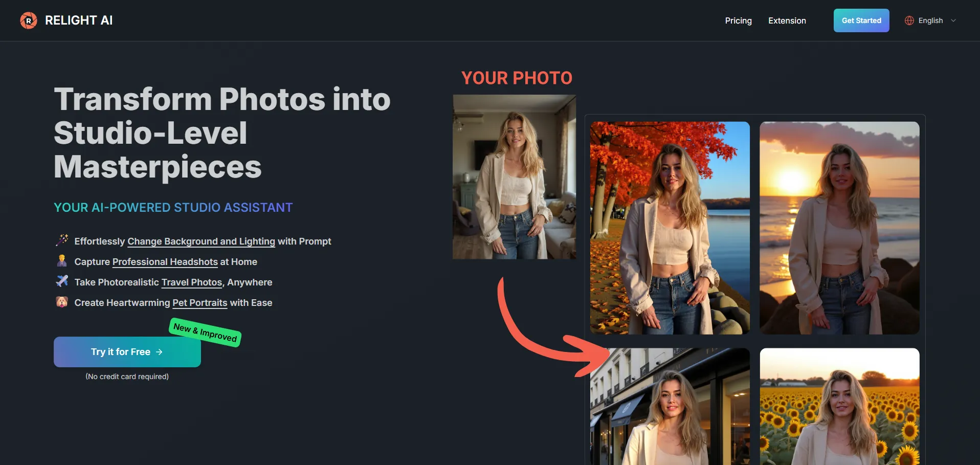Click the globe language icon
The width and height of the screenshot is (980, 465).
(909, 20)
